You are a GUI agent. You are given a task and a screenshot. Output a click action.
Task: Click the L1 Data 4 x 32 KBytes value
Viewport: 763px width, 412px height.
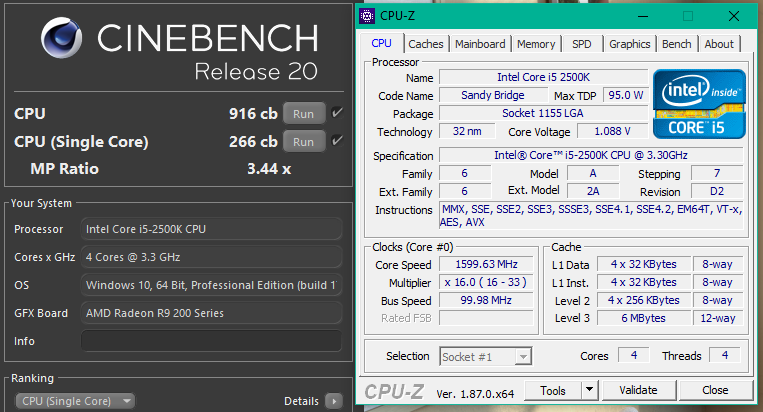point(643,264)
